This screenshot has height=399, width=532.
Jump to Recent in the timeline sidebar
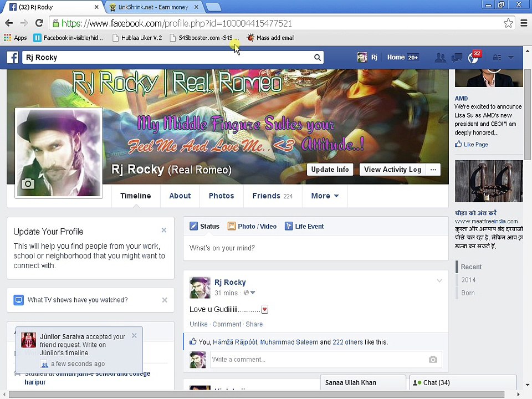tap(471, 267)
